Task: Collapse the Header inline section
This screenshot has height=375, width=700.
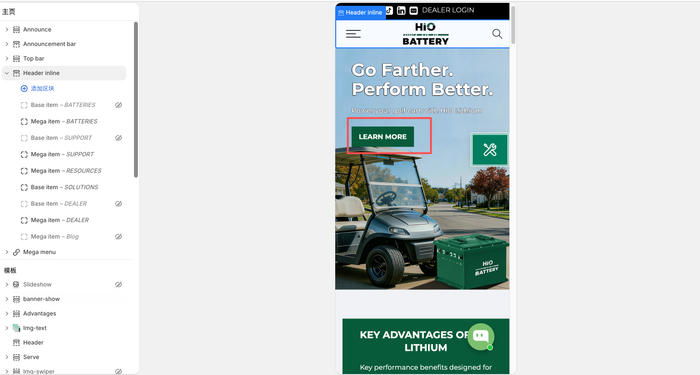Action: pyautogui.click(x=7, y=73)
